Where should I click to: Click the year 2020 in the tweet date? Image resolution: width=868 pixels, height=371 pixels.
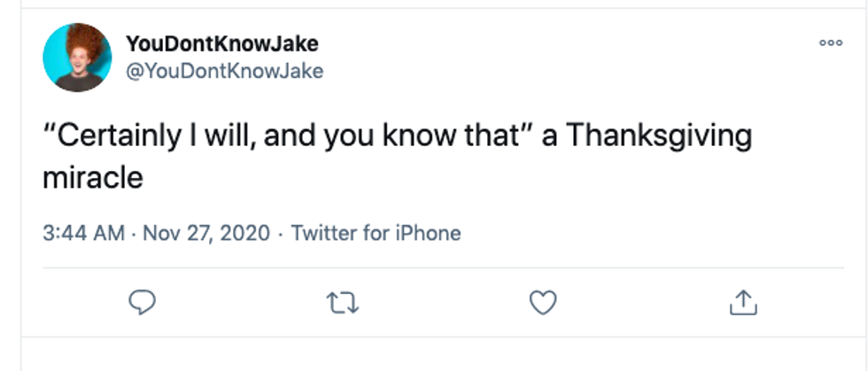pos(245,233)
